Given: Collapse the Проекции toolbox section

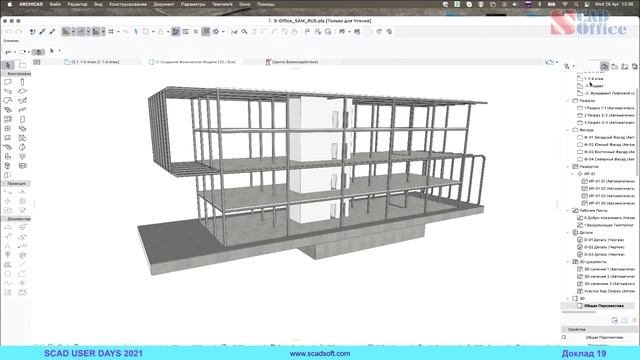Looking at the screenshot, I should (x=16, y=184).
